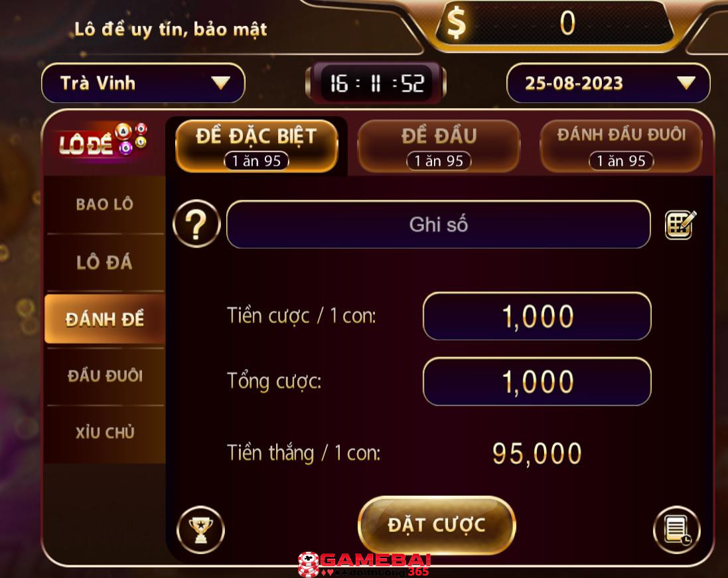The height and width of the screenshot is (578, 728).
Task: Click the dollar sign balance icon
Action: coord(456,23)
